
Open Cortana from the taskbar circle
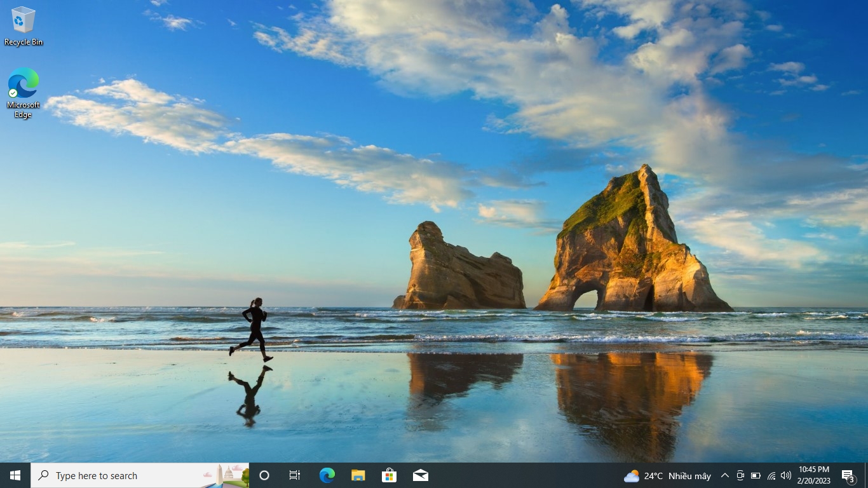[264, 475]
